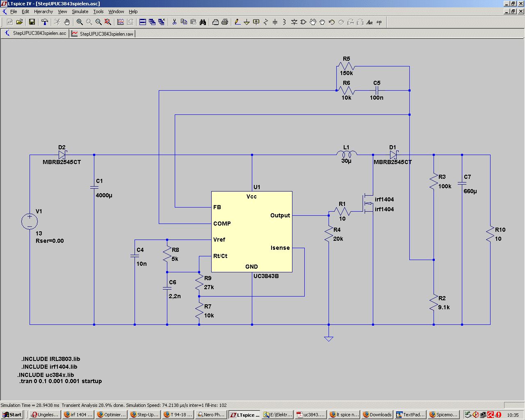Select the Draw Wire pencil tool
The height and width of the screenshot is (420, 525).
237,22
